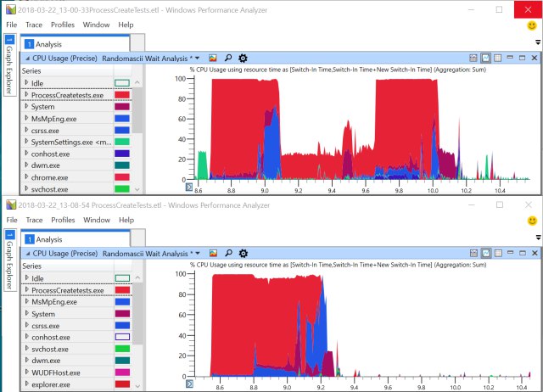This screenshot has width=543, height=392.
Task: Close the CPU Usage panel in top window
Action: click(x=535, y=58)
